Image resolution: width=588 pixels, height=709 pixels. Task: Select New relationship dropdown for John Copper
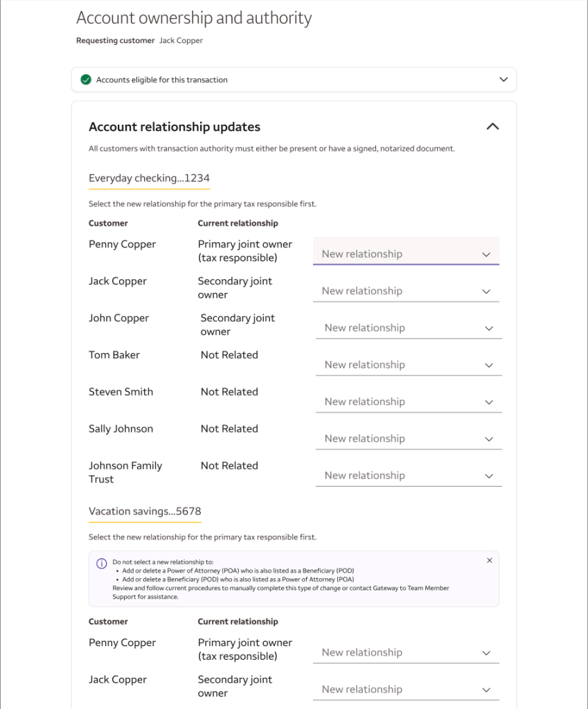408,327
